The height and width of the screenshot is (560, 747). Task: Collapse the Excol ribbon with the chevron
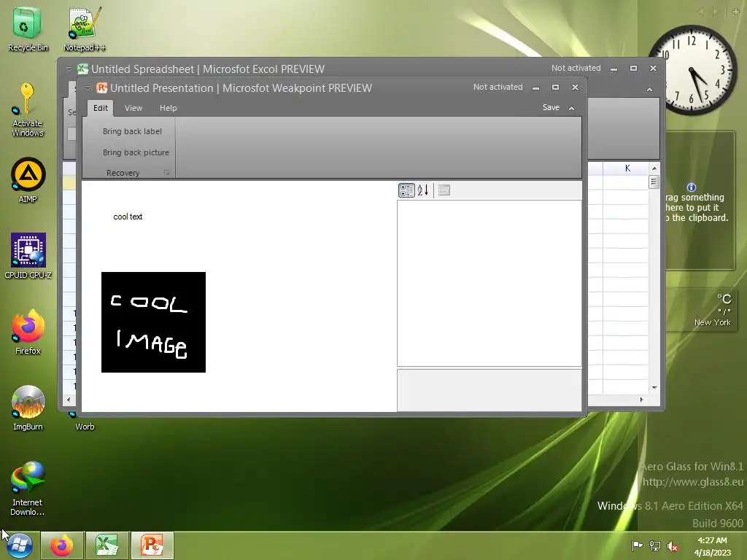(649, 90)
